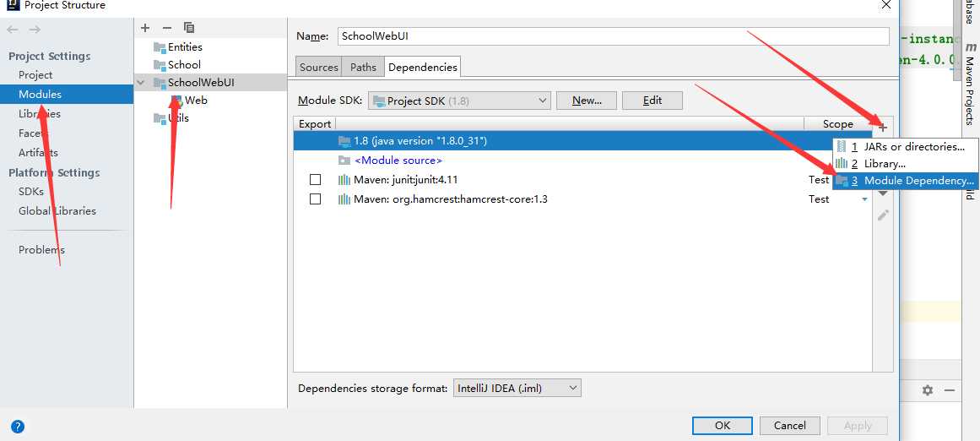Click settings gear in the background IDE window
Viewport: 980px width, 441px height.
pos(928,390)
